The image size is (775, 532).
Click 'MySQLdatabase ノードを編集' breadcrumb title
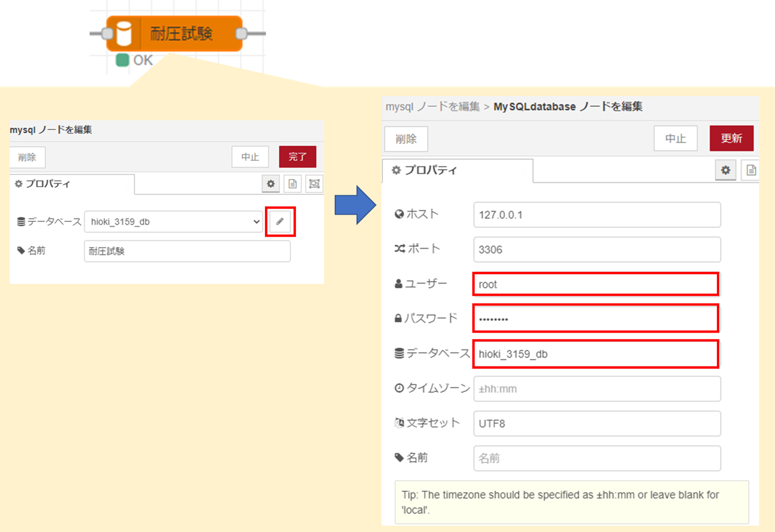(568, 106)
